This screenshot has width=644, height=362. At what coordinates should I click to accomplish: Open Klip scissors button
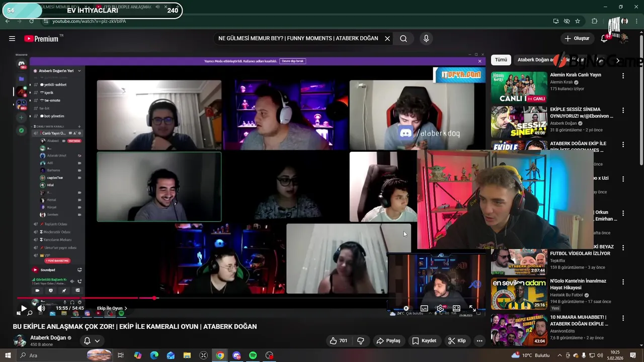[x=457, y=341]
